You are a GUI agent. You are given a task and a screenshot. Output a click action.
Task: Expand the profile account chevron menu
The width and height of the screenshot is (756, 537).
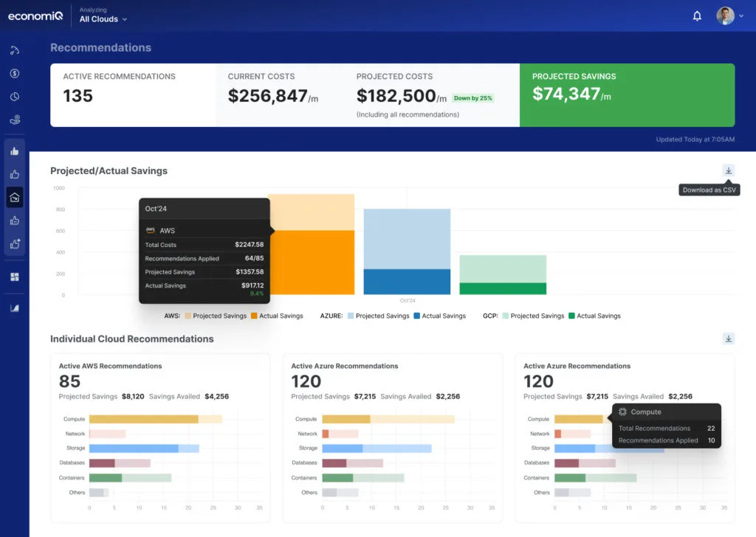click(x=741, y=15)
